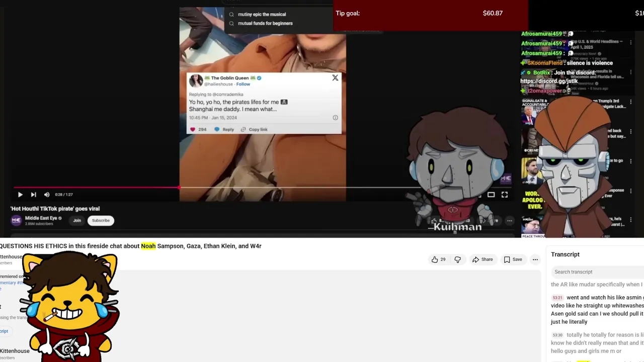Open The Goblin Queen profile avatar
Image resolution: width=644 pixels, height=362 pixels.
[x=196, y=80]
